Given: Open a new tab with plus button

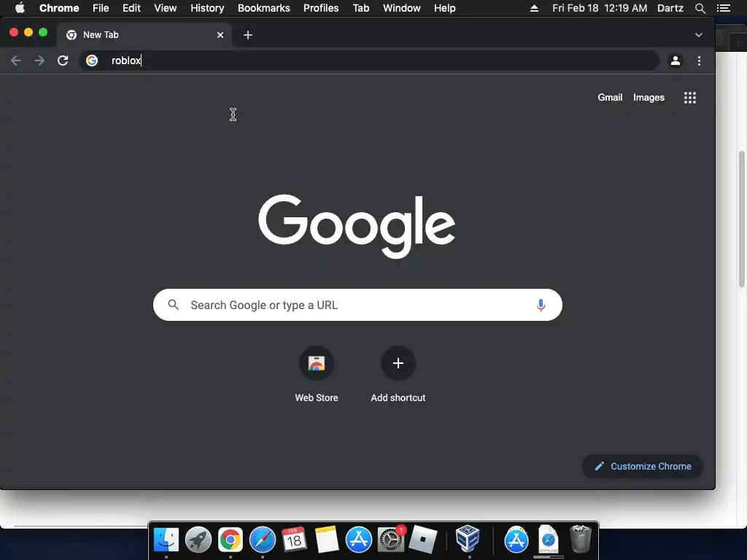Looking at the screenshot, I should (248, 35).
